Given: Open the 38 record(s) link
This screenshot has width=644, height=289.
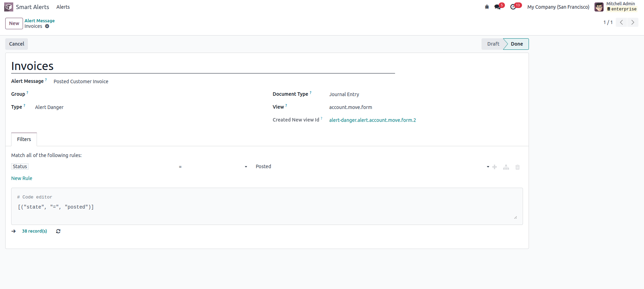Looking at the screenshot, I should click(35, 231).
